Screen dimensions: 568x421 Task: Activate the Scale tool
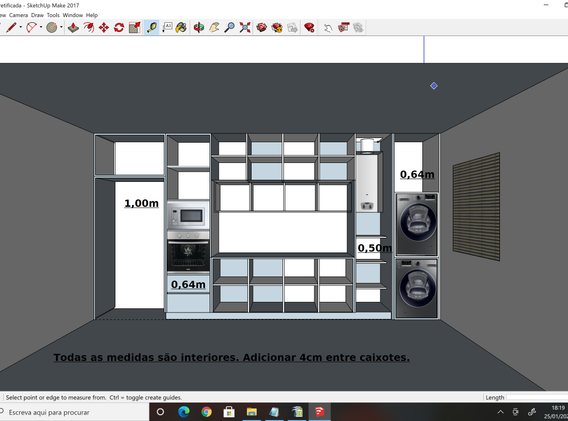(x=135, y=28)
